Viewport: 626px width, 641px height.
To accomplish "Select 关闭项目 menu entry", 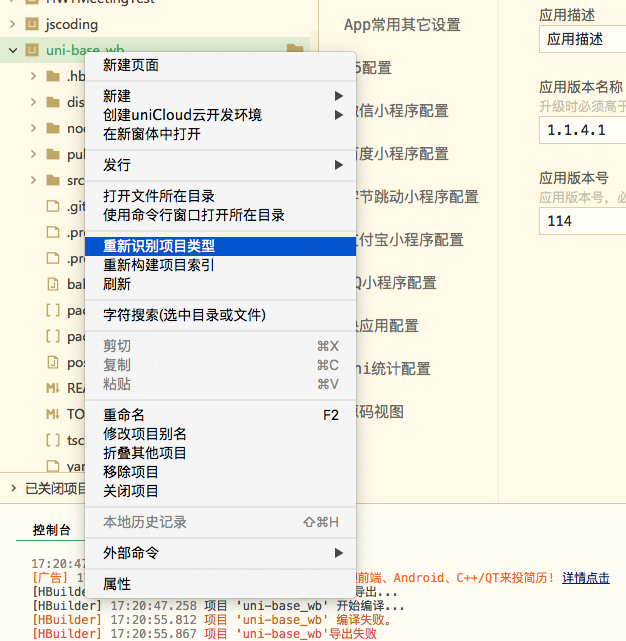I will (220, 491).
